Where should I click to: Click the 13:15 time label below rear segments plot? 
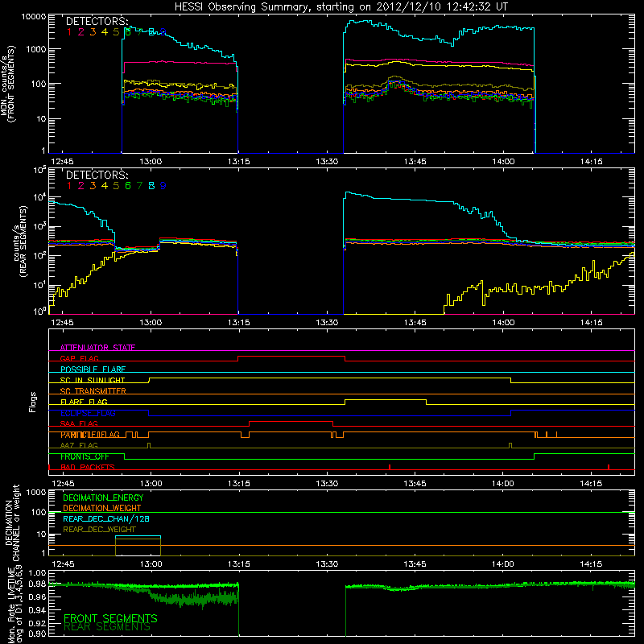238,323
